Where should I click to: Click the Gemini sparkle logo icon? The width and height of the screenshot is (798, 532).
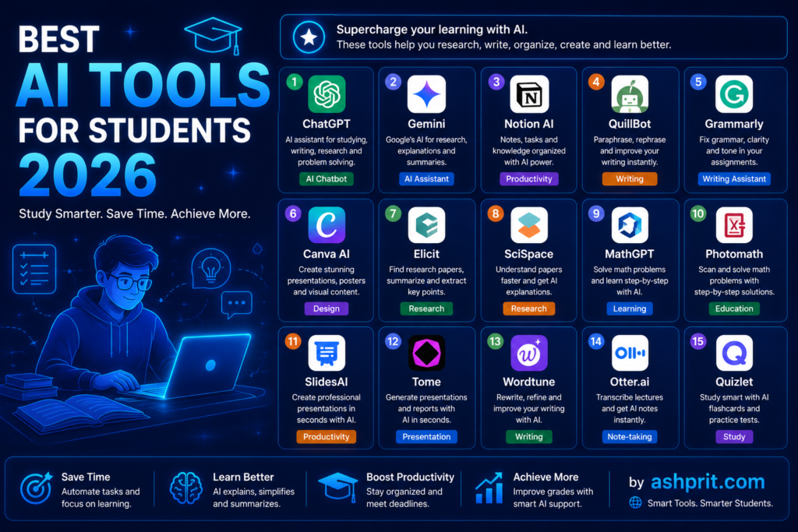[426, 94]
